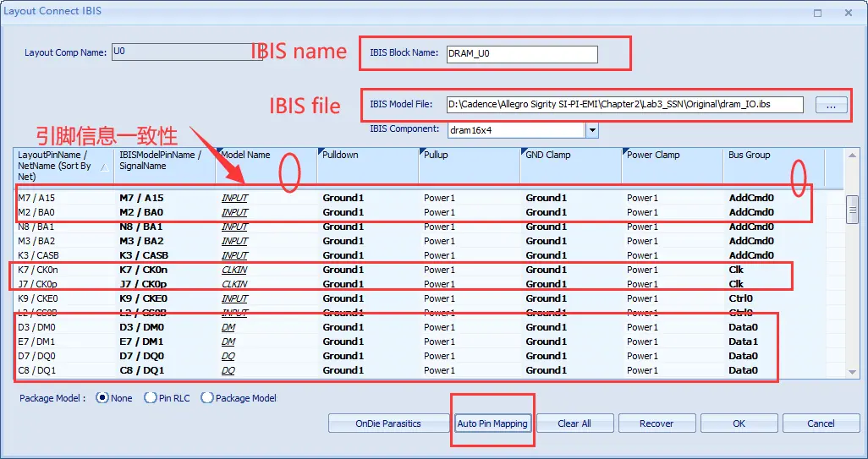Maximize the Layout Connect IBIS window
The height and width of the screenshot is (459, 868).
817,13
